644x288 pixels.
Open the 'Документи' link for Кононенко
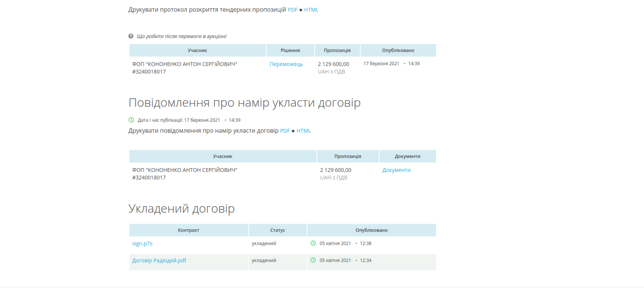pos(396,170)
